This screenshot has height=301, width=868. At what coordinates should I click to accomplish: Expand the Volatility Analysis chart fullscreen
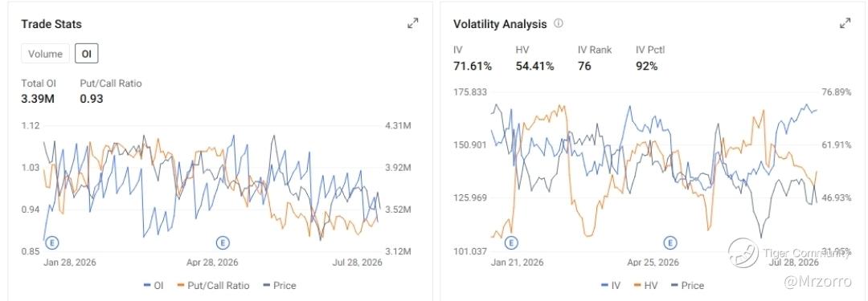tap(845, 23)
